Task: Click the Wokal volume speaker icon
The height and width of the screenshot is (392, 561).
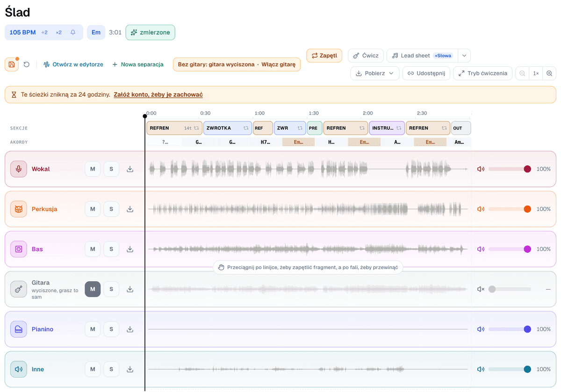Action: point(481,169)
